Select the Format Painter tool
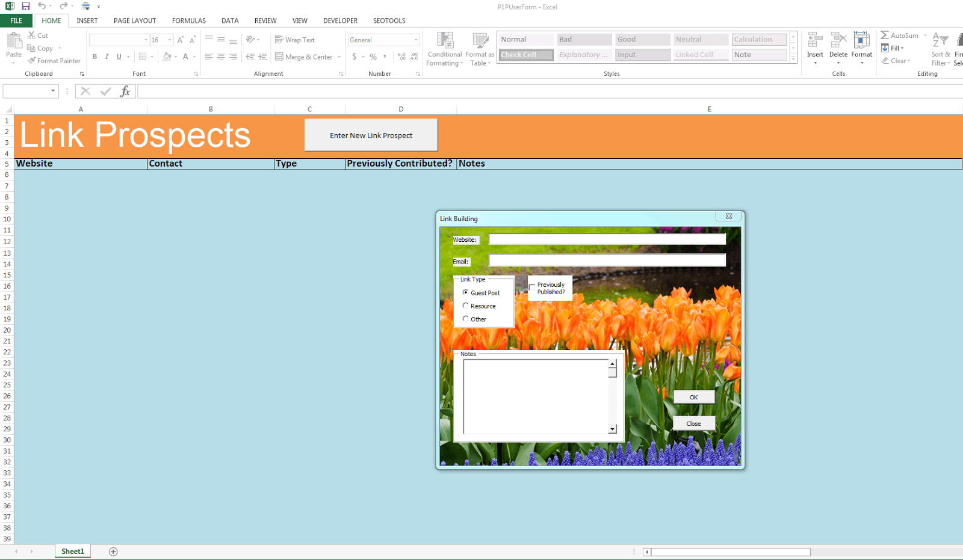Image resolution: width=963 pixels, height=560 pixels. [54, 60]
